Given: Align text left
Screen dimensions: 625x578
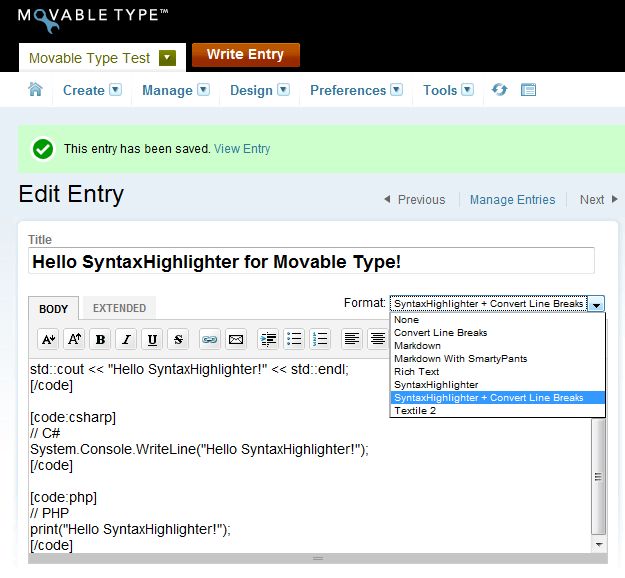Looking at the screenshot, I should pos(352,339).
